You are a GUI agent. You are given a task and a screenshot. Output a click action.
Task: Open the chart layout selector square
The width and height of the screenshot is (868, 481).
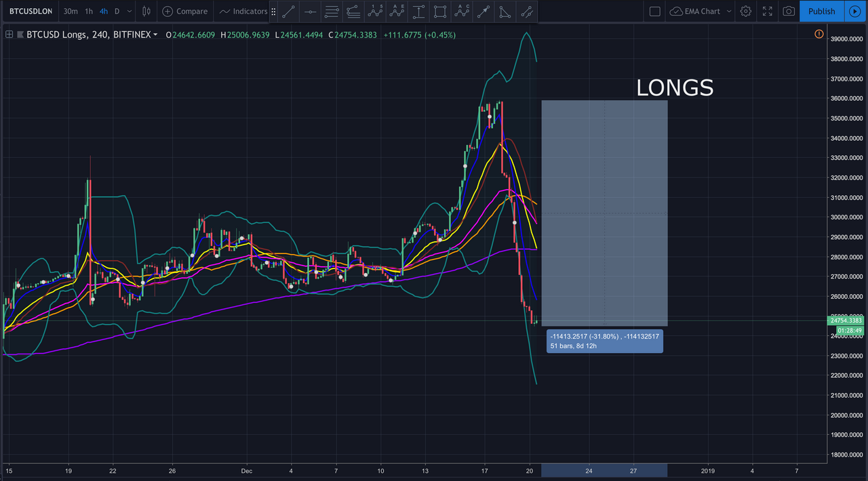pos(654,11)
